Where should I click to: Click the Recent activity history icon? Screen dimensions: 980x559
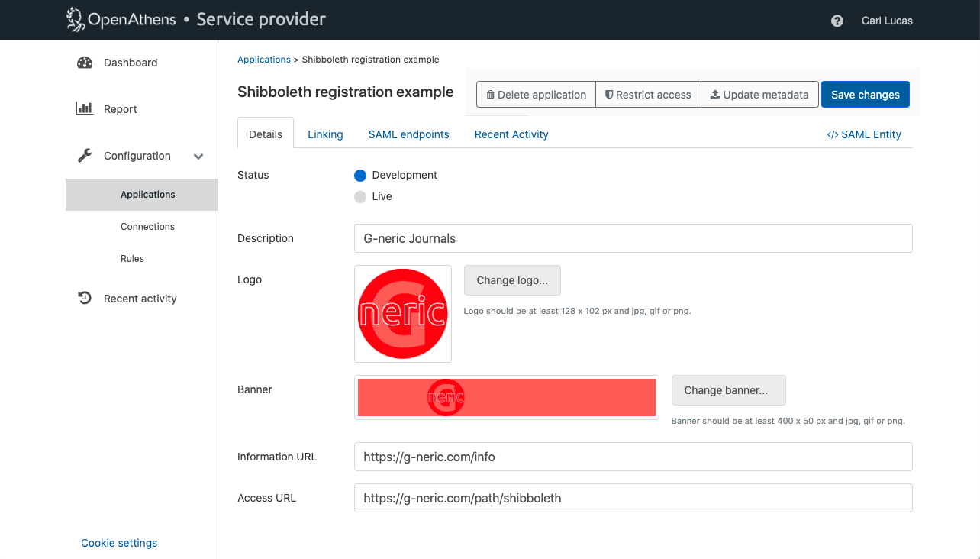tap(85, 299)
